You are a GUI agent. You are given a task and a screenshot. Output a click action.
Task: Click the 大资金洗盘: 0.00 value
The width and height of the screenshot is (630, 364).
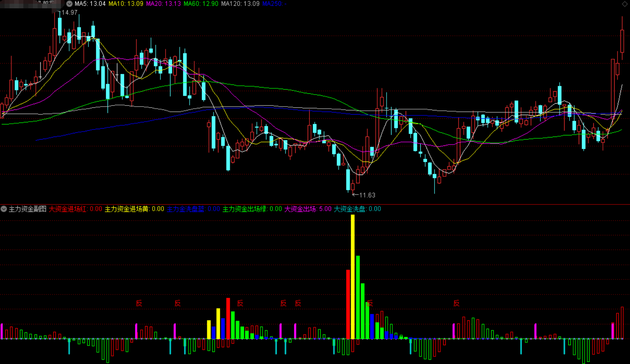(357, 209)
